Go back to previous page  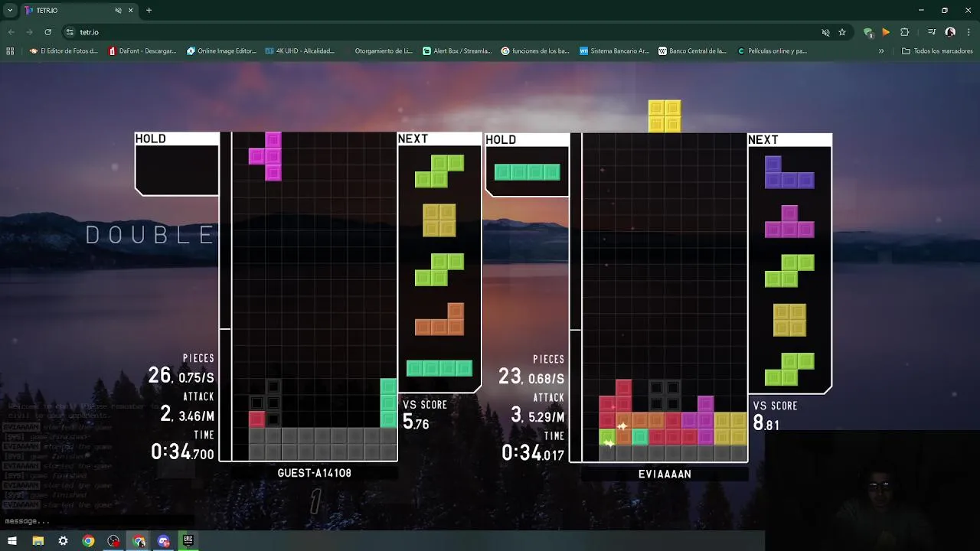point(11,32)
